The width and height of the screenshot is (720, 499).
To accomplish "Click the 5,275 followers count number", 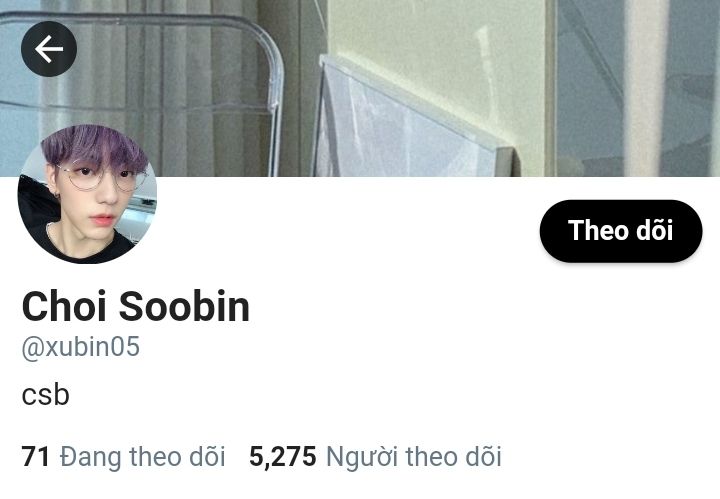I will tap(283, 457).
